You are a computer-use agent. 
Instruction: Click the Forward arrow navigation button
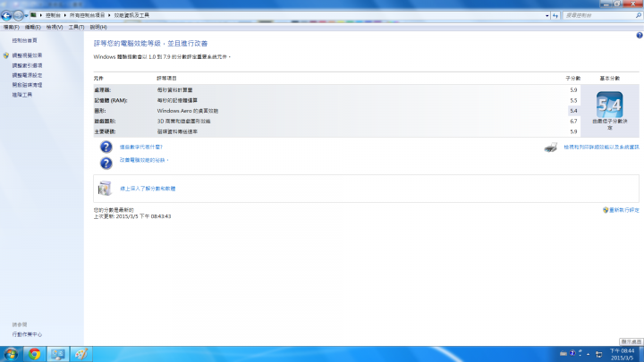(x=18, y=15)
